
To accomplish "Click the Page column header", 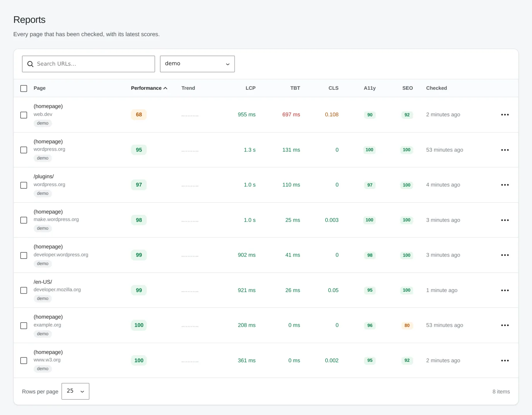I will (40, 88).
